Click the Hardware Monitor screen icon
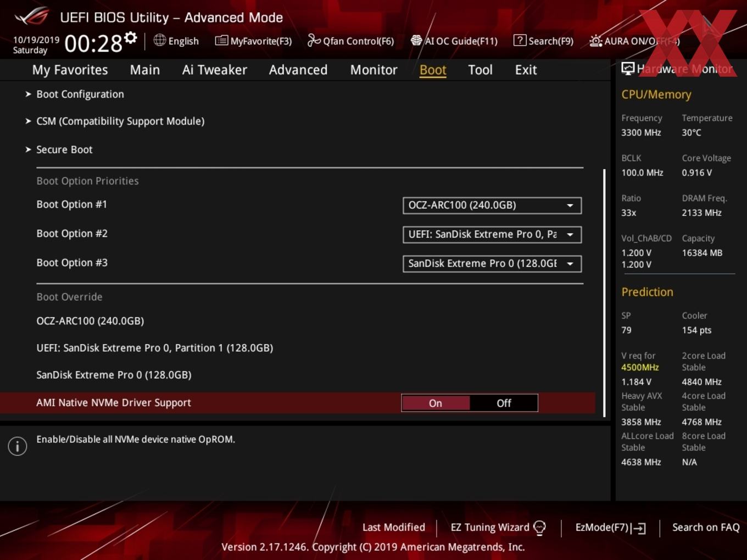The height and width of the screenshot is (560, 747). pos(628,69)
